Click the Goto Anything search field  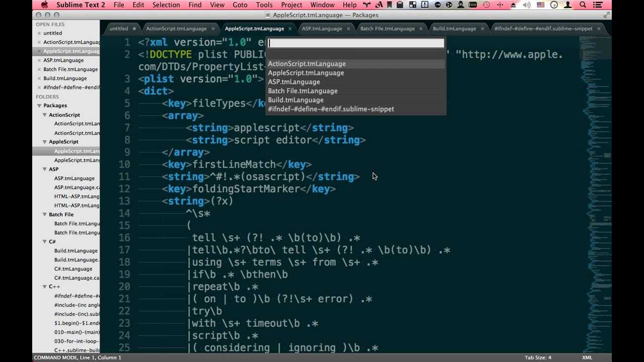click(x=356, y=43)
